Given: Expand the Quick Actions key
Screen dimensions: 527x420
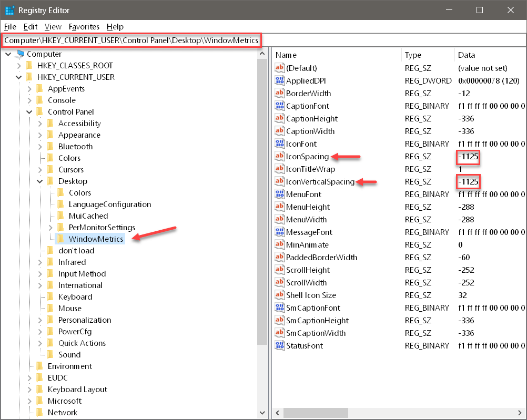Looking at the screenshot, I should [x=39, y=343].
